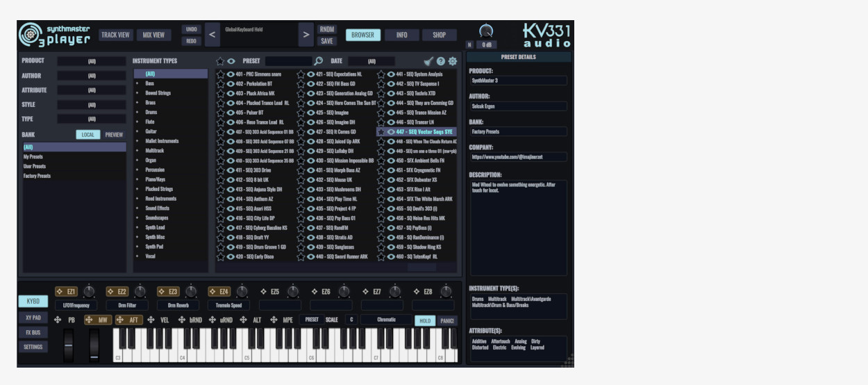Click the SAVE button
Screen dimensions: 868x385
click(326, 41)
